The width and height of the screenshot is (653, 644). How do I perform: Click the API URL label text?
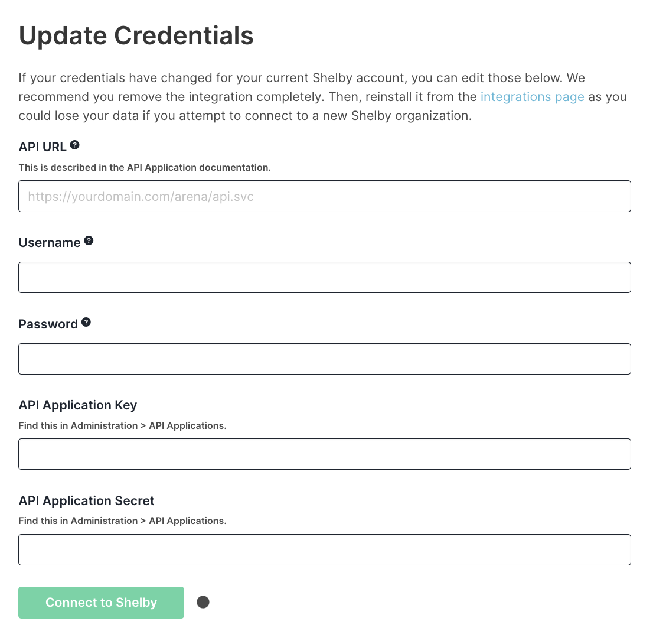43,147
